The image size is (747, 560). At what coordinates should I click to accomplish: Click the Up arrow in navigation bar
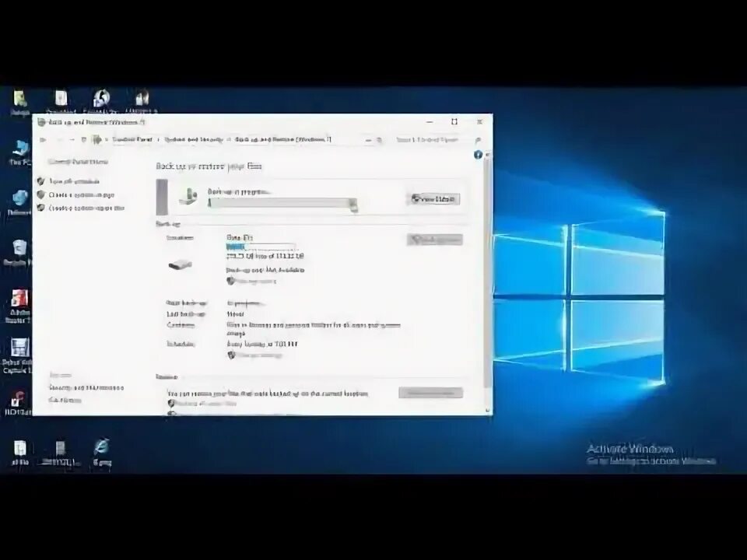pyautogui.click(x=84, y=139)
